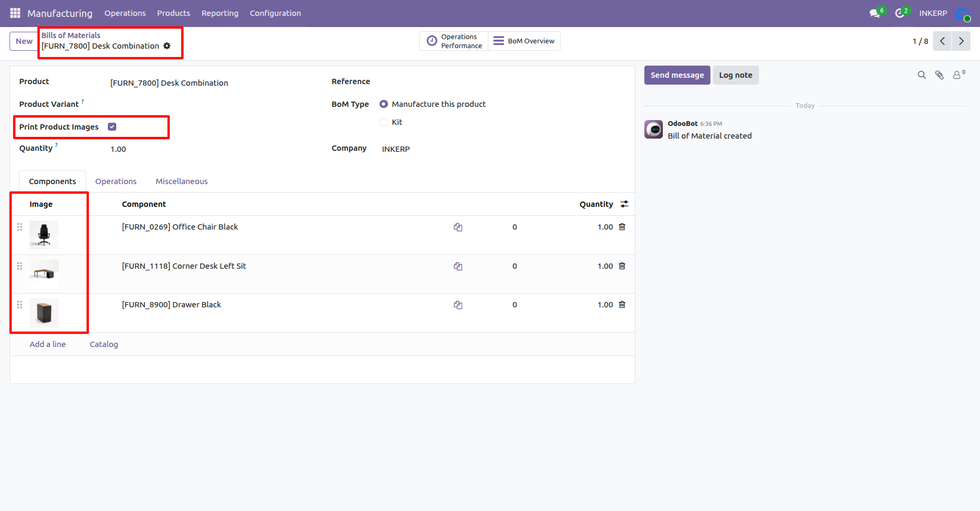The width and height of the screenshot is (980, 511).
Task: Open the activities clock icon
Action: tap(900, 13)
